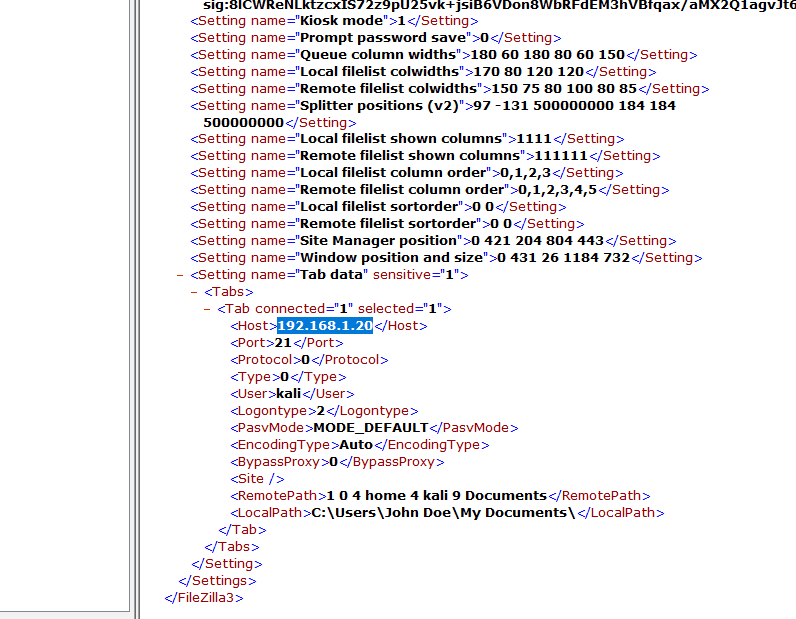
Task: Collapse the Tab data Setting node
Action: [180, 275]
